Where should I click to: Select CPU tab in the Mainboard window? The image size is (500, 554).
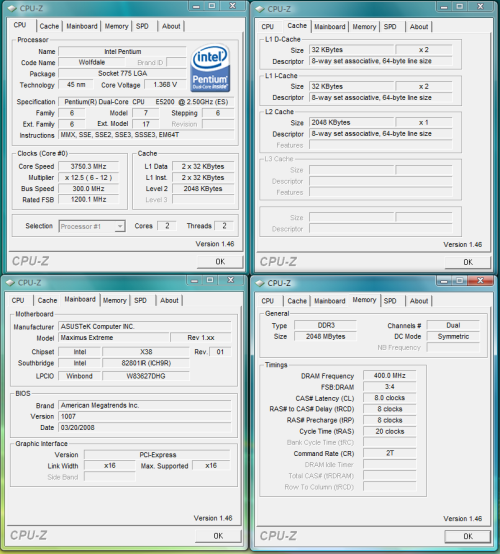pyautogui.click(x=18, y=300)
